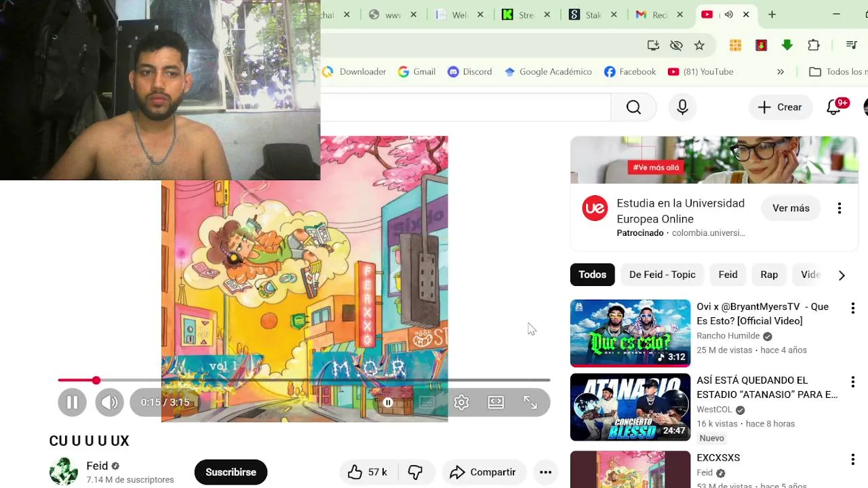Mute the video using the volume icon

[109, 402]
